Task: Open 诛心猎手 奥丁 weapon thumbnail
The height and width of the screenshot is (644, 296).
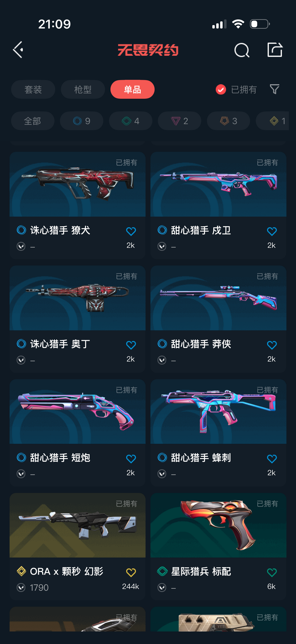Action: click(x=78, y=298)
